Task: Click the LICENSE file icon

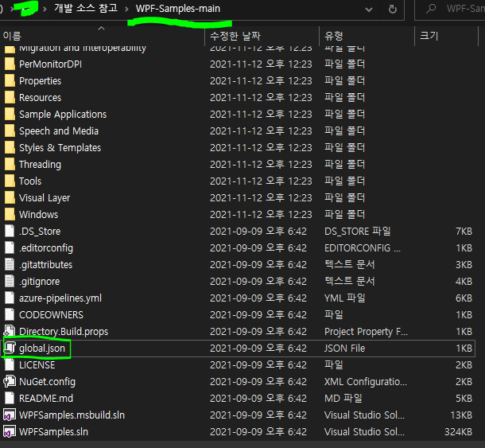Action: [x=10, y=365]
